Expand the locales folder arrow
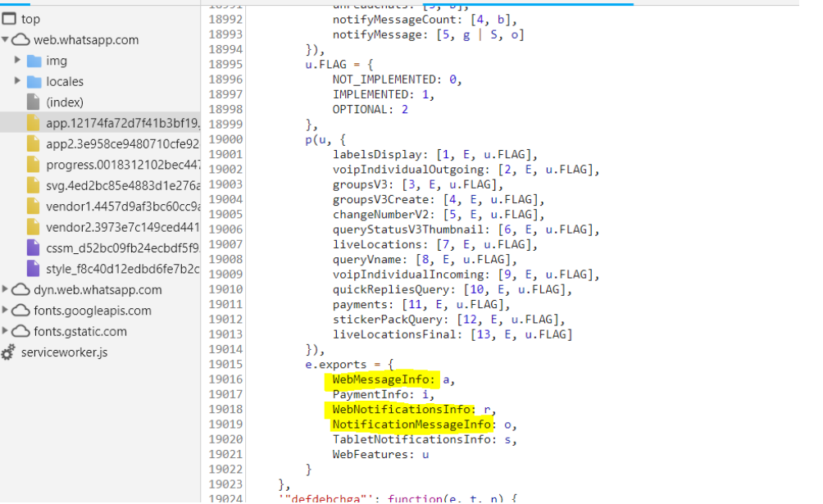Image resolution: width=823 pixels, height=504 pixels. click(17, 81)
